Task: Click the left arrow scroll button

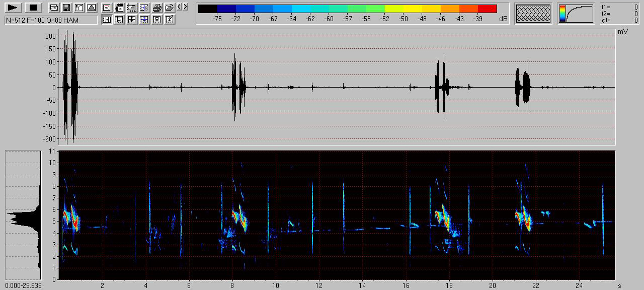Action: click(x=180, y=7)
